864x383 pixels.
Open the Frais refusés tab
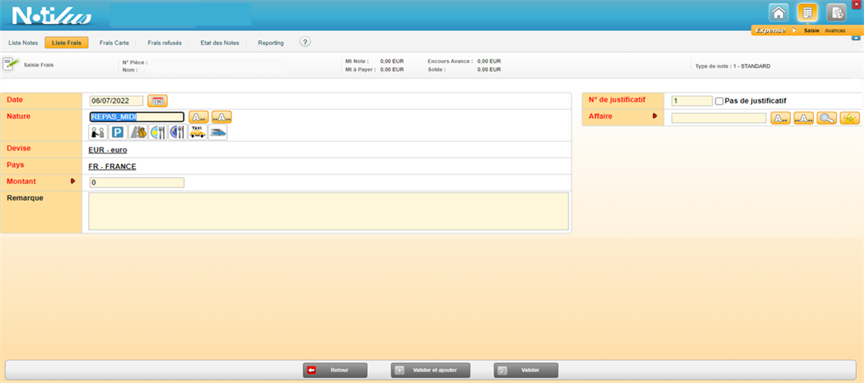[165, 42]
